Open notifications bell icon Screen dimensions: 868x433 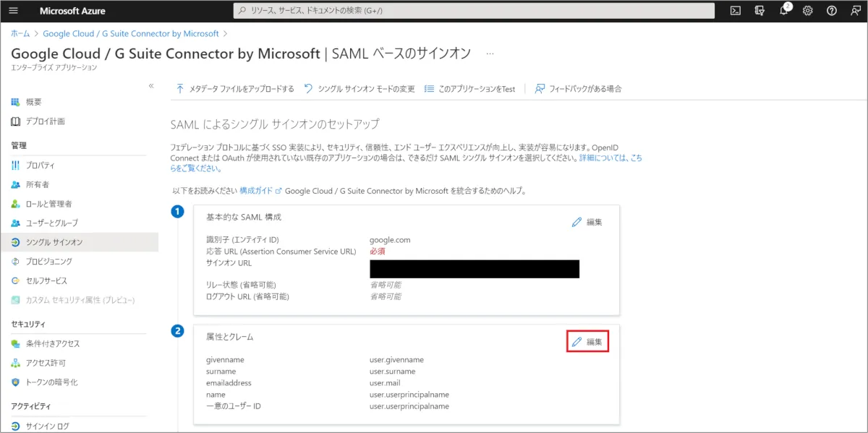784,11
